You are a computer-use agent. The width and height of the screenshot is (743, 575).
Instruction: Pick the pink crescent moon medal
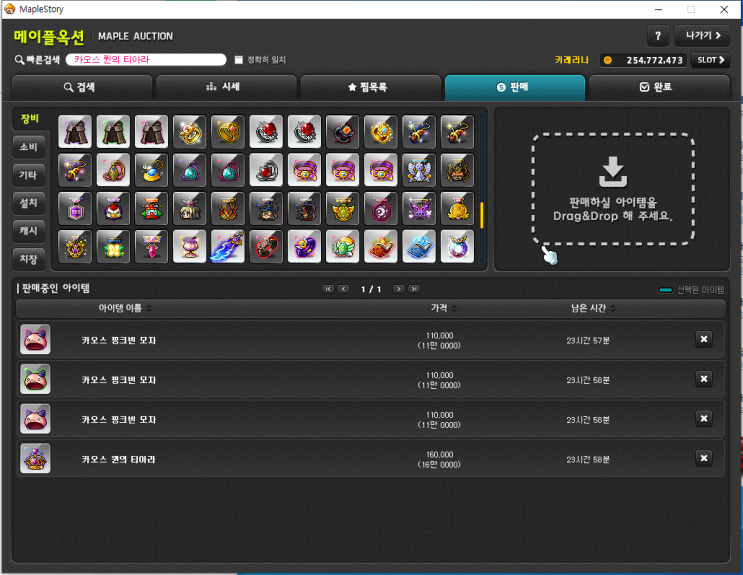click(x=381, y=208)
